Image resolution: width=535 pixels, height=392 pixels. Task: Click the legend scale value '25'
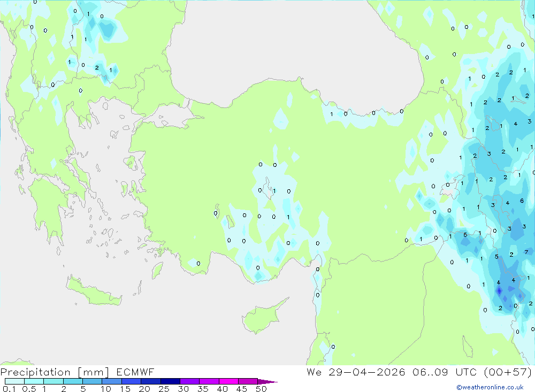pos(164,389)
